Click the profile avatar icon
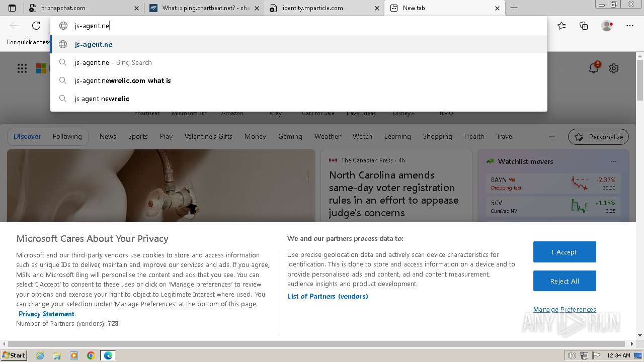 coord(607,26)
